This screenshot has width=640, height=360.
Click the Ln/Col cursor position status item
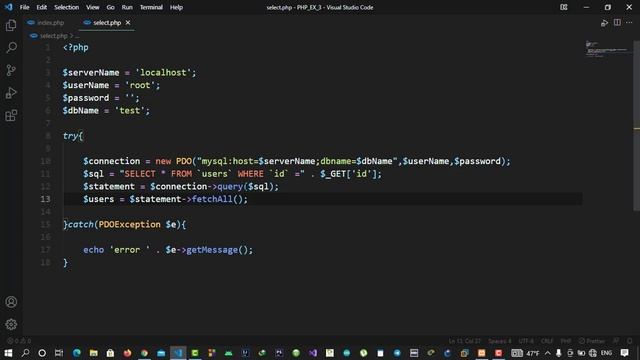[x=464, y=341]
